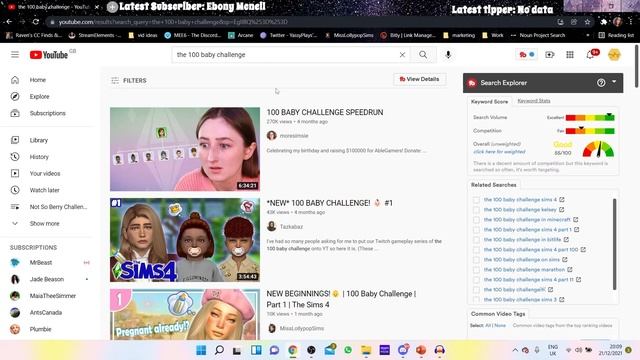Click the Search Volume score bar
This screenshot has width=640, height=360.
pos(590,118)
